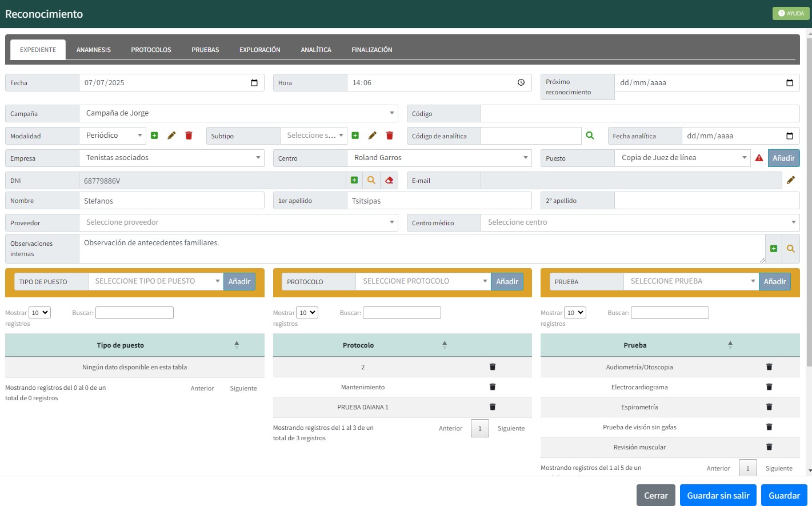This screenshot has height=506, width=812.
Task: Search the Código de analítica with magnifier
Action: [x=590, y=136]
